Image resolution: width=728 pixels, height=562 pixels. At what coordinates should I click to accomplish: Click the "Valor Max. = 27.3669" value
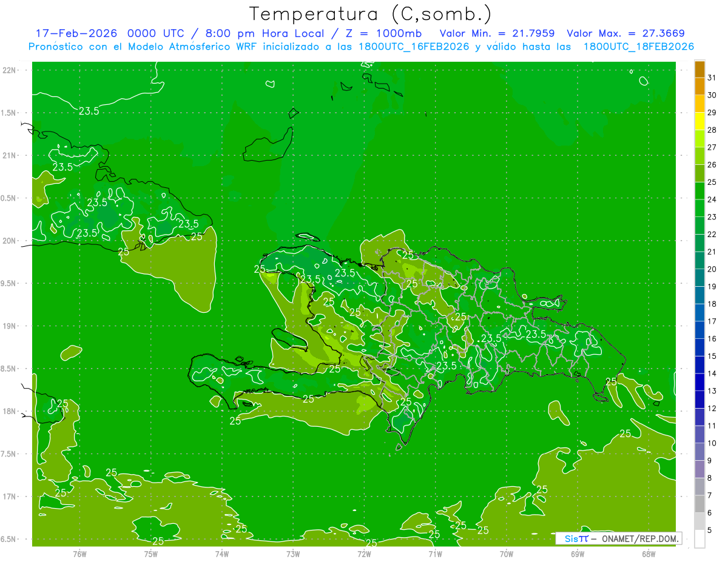coord(626,33)
